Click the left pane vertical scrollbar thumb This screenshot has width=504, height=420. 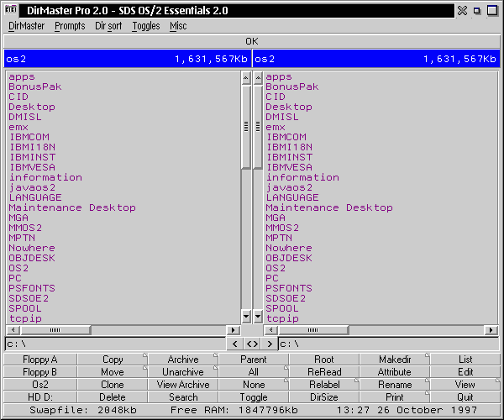coord(246,127)
